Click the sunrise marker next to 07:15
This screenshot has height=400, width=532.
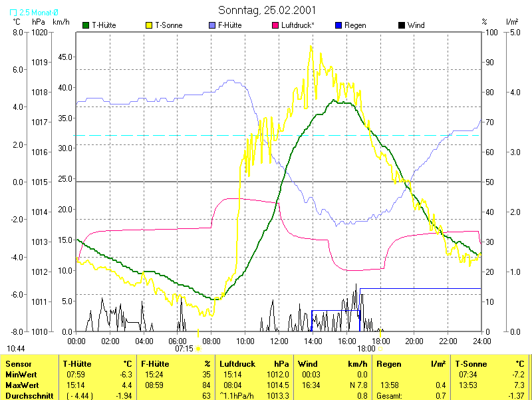pyautogui.click(x=198, y=348)
